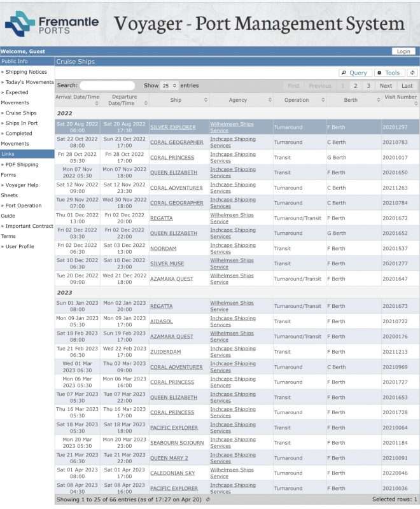The width and height of the screenshot is (420, 509).
Task: Open SILVER EXPLORER ship link
Action: click(x=172, y=127)
